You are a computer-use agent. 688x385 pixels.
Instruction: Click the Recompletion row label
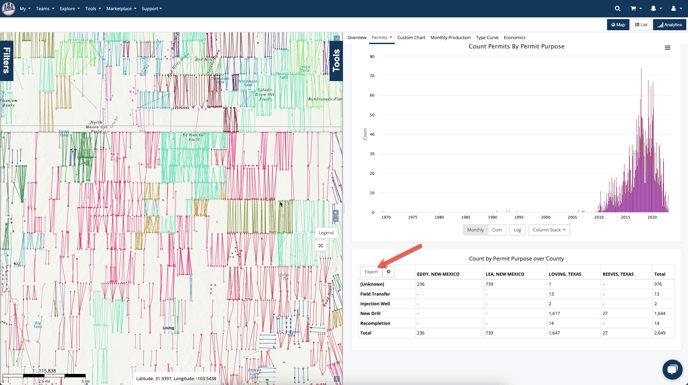point(375,323)
